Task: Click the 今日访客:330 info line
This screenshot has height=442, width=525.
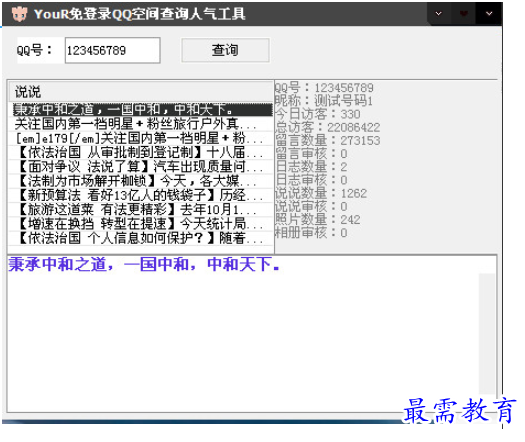Action: click(x=317, y=114)
